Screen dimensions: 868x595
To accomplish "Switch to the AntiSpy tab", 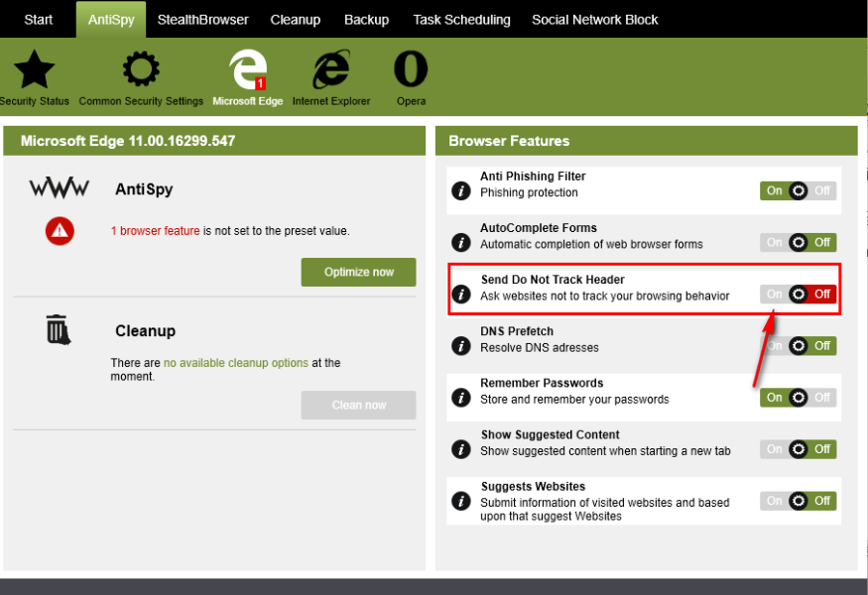I will click(111, 20).
